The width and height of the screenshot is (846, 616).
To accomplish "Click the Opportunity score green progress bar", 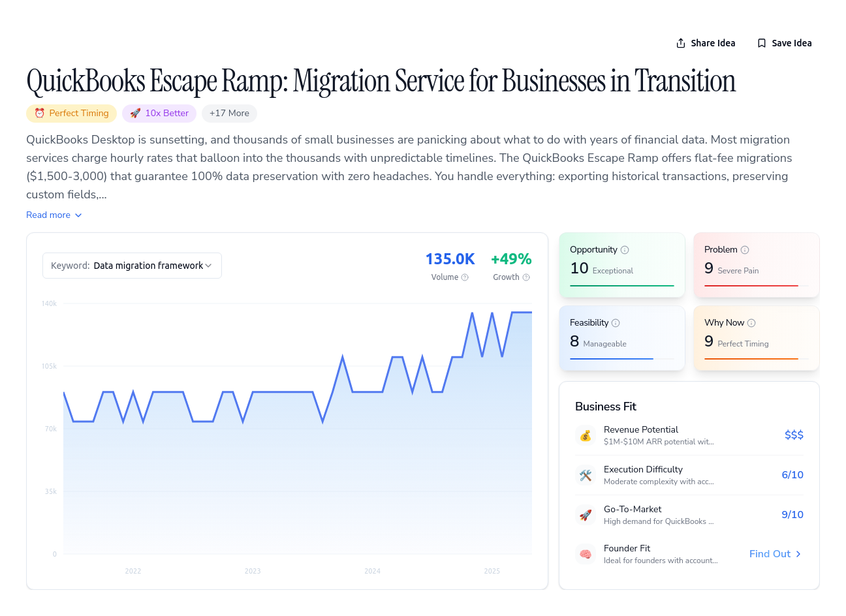I will click(x=622, y=286).
